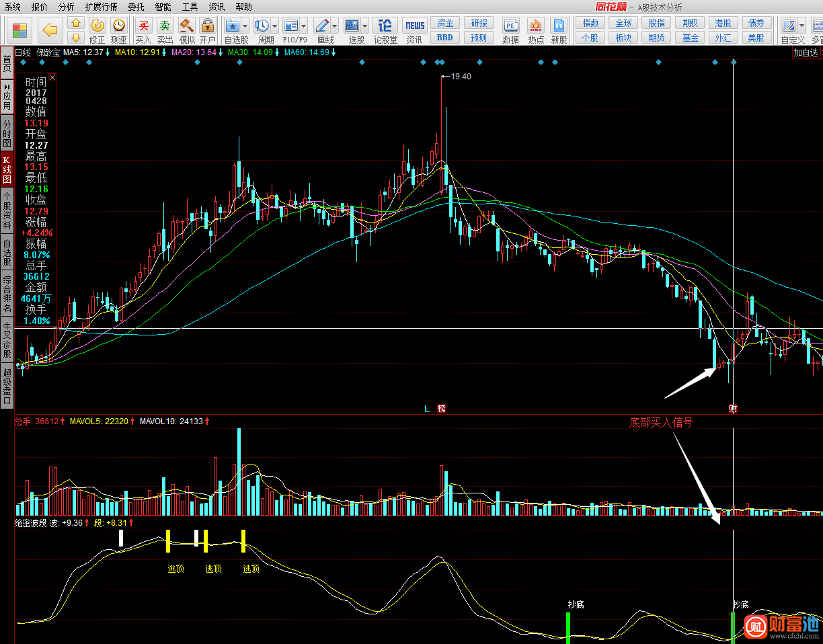This screenshot has width=823, height=644.
Task: Open the 论股堂 forum icon
Action: [385, 26]
